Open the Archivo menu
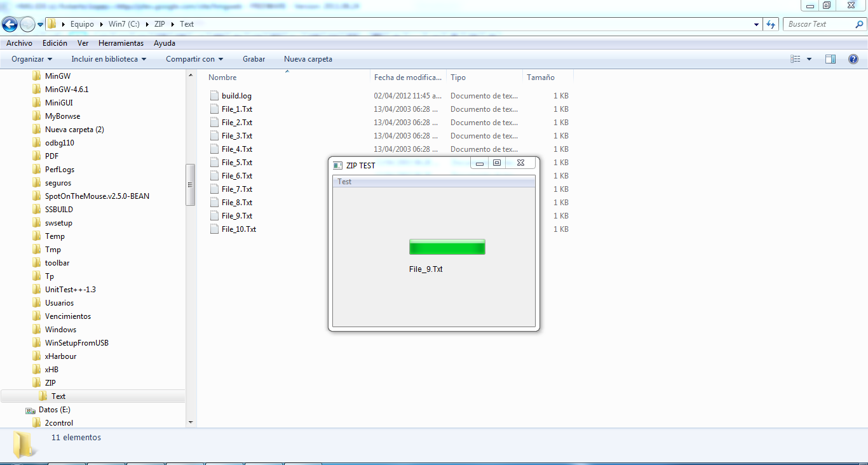Screen dimensions: 868x465 point(19,43)
